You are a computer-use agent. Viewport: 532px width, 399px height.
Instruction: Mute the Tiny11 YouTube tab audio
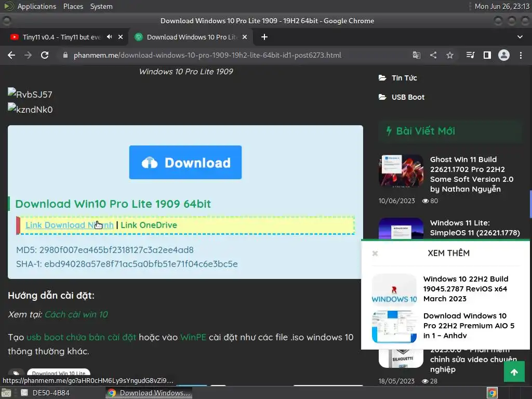coord(109,37)
